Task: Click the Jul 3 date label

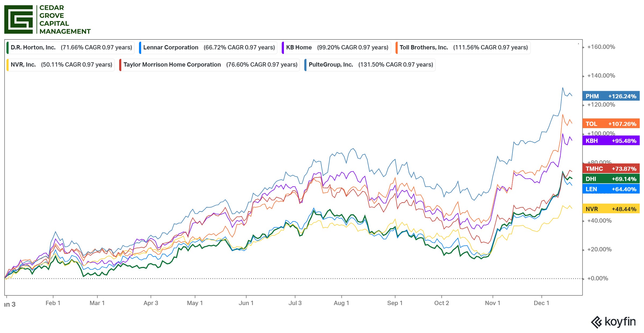Action: pyautogui.click(x=295, y=303)
